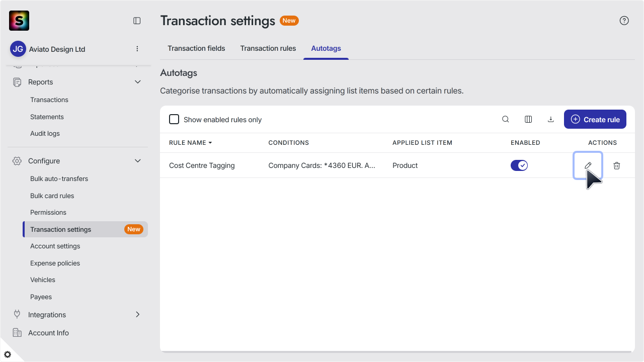Screen dimensions: 644x362
Task: Download rules with the export icon
Action: (551, 119)
